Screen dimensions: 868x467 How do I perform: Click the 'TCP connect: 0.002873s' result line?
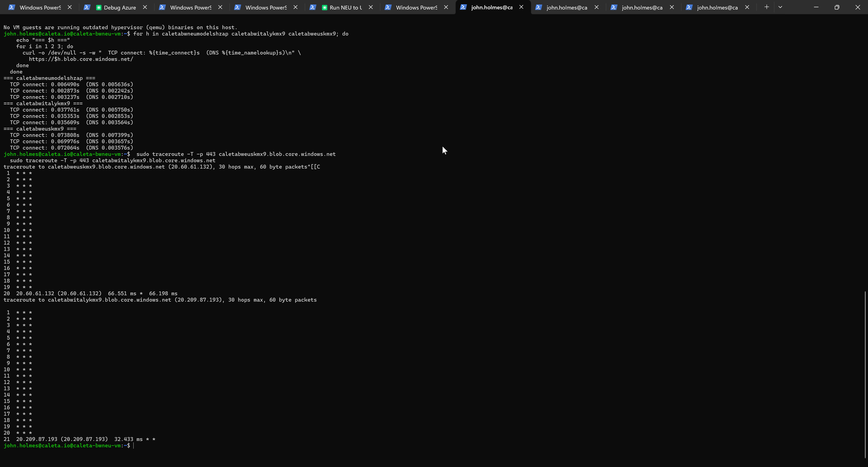pyautogui.click(x=71, y=91)
